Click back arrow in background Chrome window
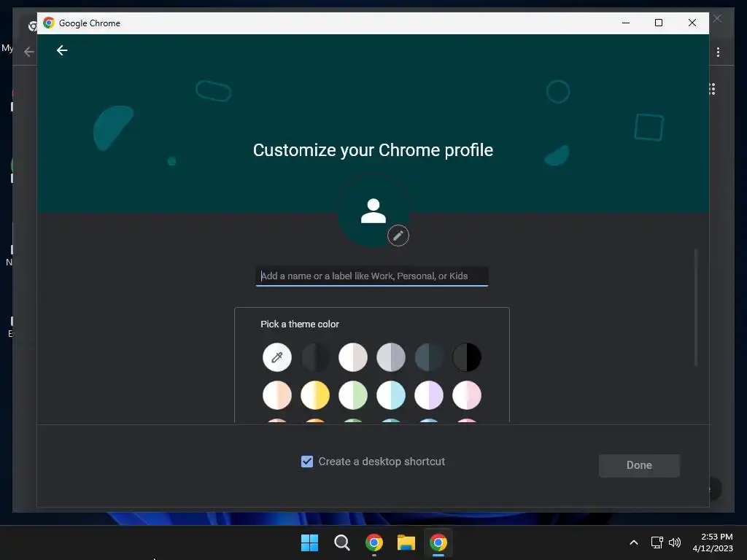Image resolution: width=747 pixels, height=560 pixels. 29,52
